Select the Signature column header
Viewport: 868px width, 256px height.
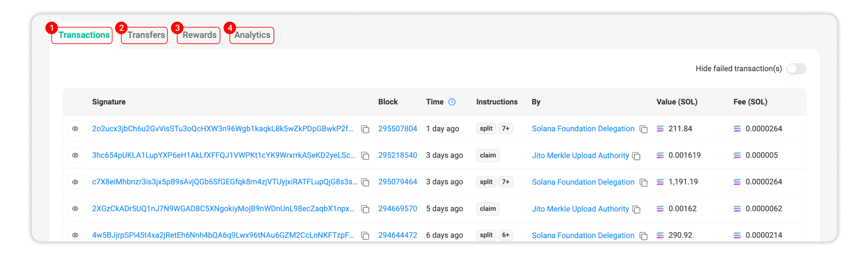pyautogui.click(x=109, y=102)
